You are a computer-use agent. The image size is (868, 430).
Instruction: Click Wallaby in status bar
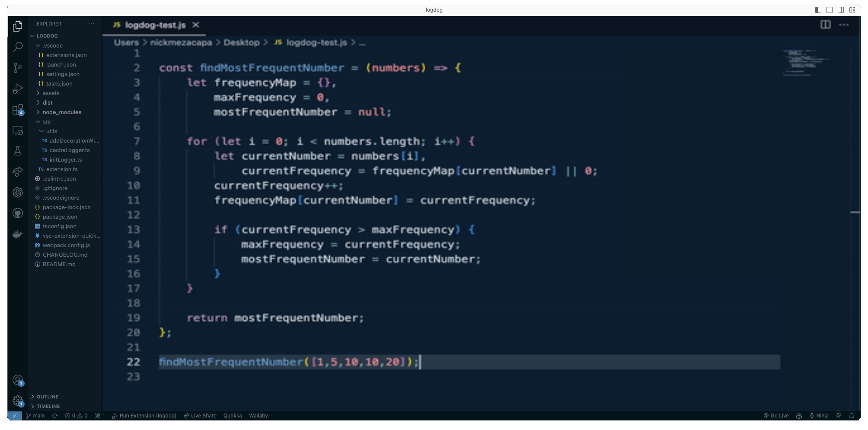coord(258,416)
